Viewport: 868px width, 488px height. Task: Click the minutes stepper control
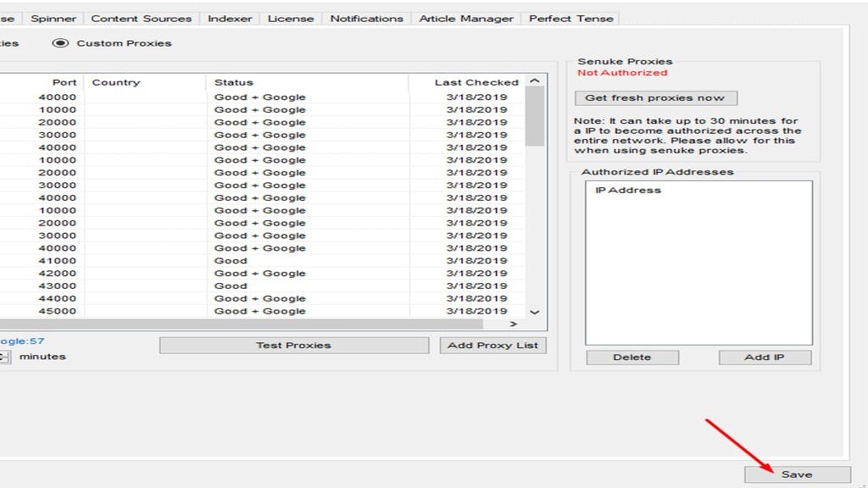click(4, 357)
